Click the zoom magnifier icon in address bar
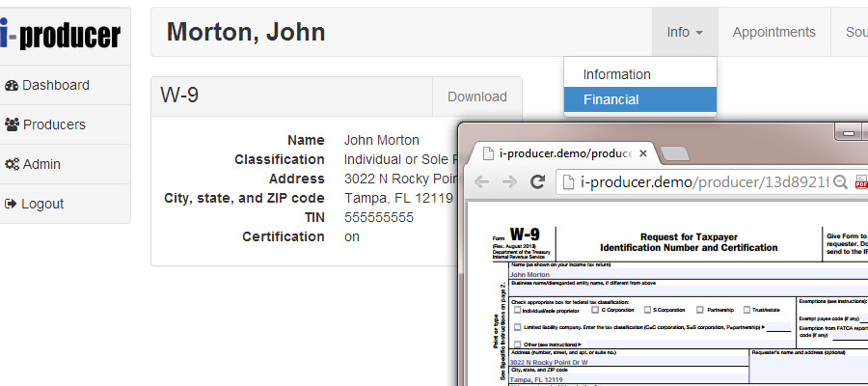 pyautogui.click(x=840, y=181)
